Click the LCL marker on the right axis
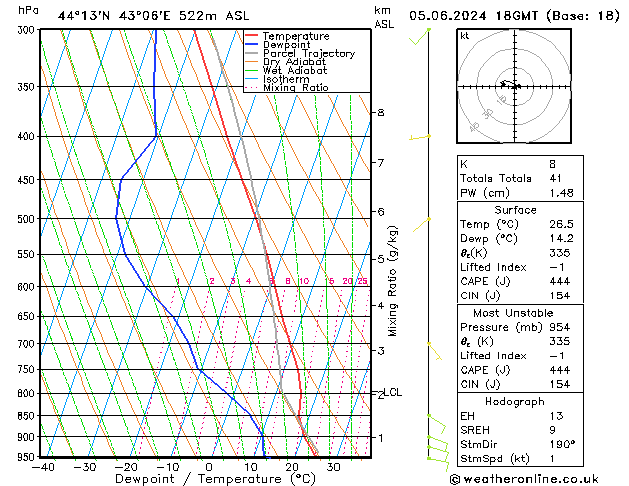Image resolution: width=629 pixels, height=486 pixels. (x=393, y=393)
